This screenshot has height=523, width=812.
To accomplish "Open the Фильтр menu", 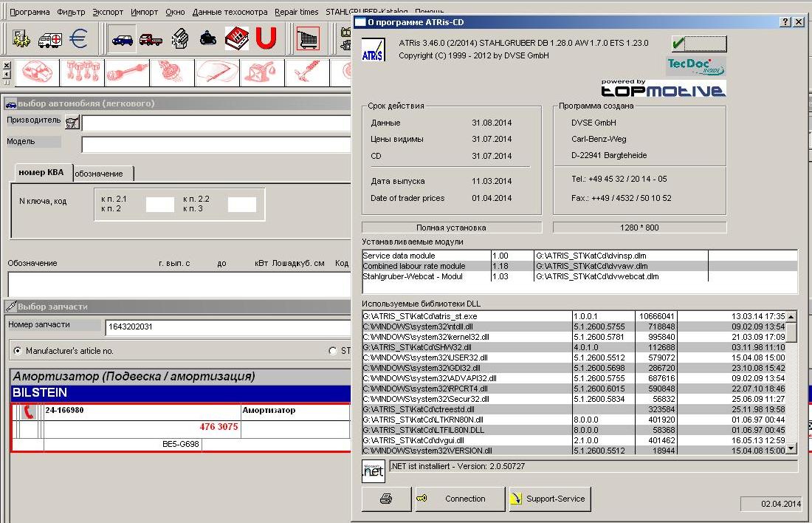I will 71,12.
